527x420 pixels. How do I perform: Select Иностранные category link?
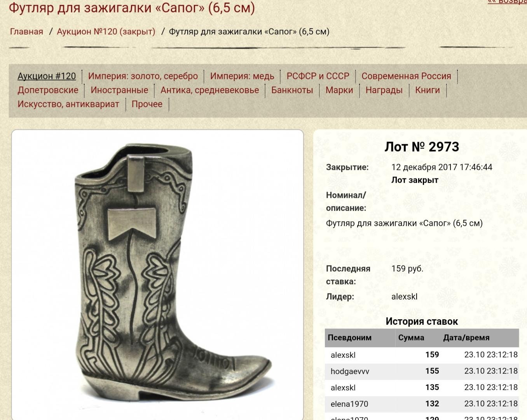click(119, 90)
